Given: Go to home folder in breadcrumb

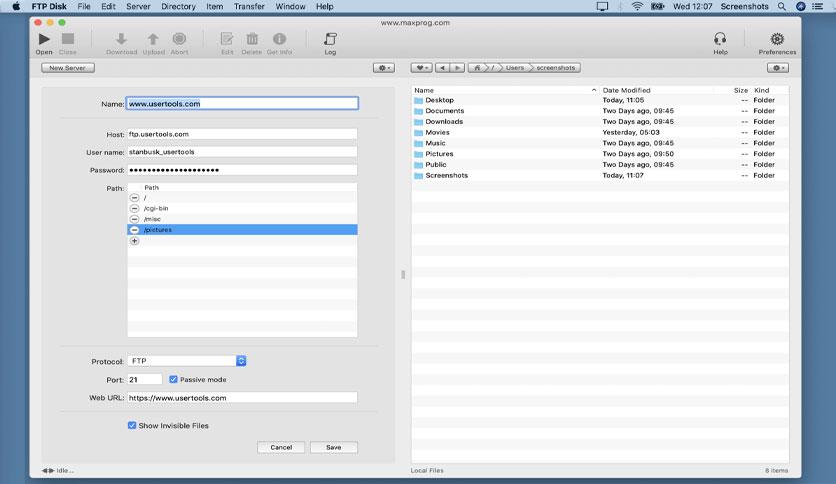Looking at the screenshot, I should 477,68.
